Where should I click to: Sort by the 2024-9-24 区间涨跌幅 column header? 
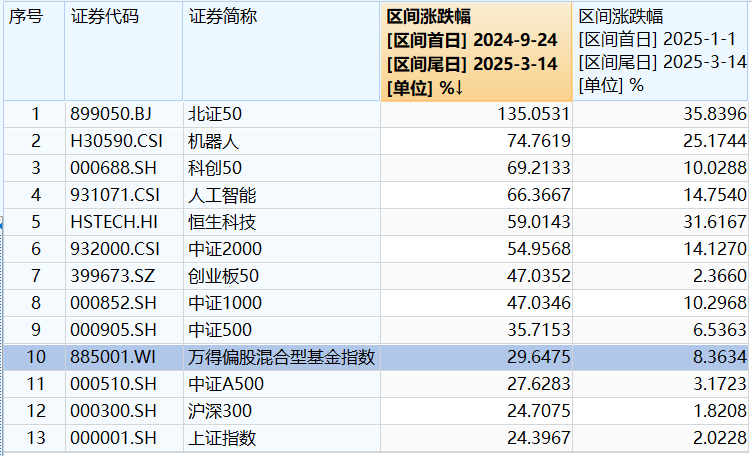pyautogui.click(x=476, y=51)
